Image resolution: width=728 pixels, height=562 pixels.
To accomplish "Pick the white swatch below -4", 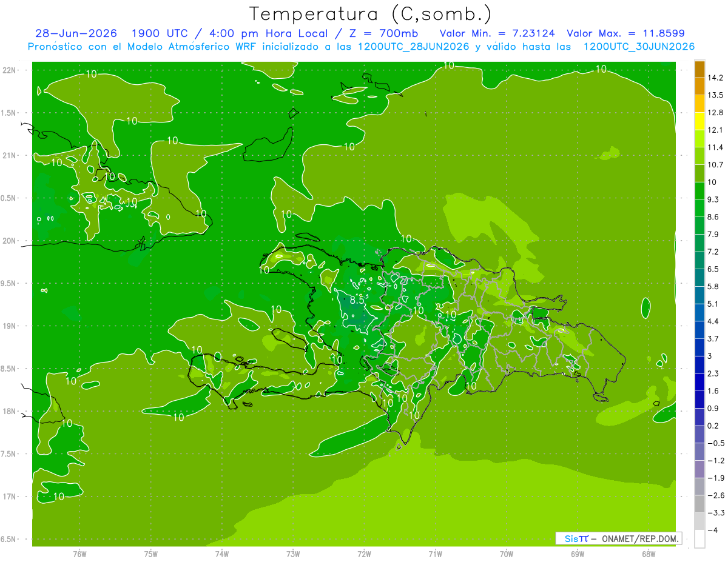I will pos(699,539).
